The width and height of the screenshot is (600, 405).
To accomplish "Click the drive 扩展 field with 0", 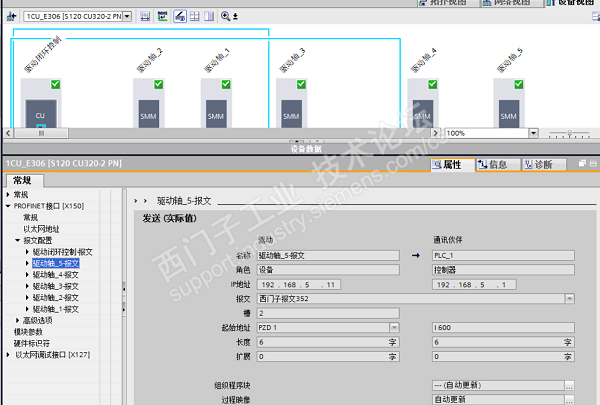I will coord(328,357).
